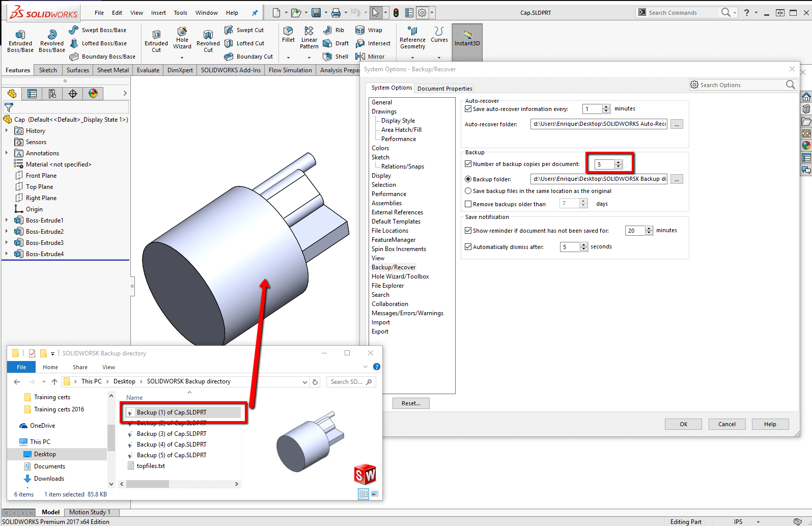Open the Appearances display tab icon
This screenshot has height=526, width=812.
[x=93, y=93]
